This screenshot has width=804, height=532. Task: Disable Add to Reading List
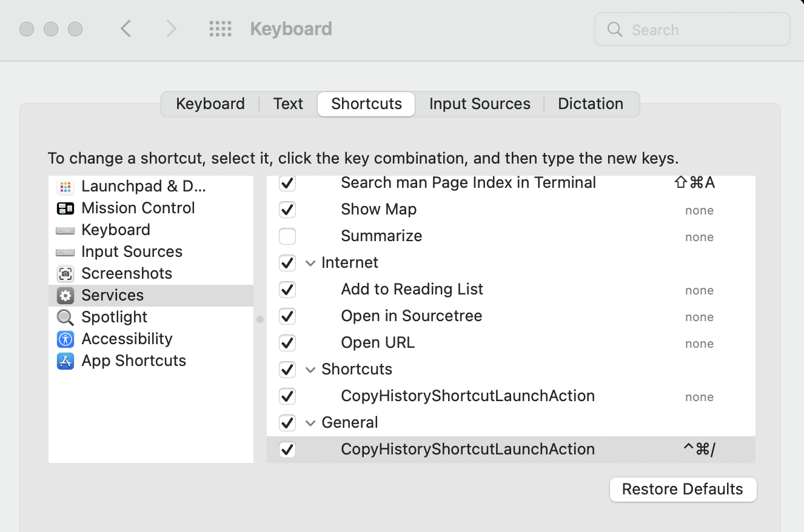point(287,290)
